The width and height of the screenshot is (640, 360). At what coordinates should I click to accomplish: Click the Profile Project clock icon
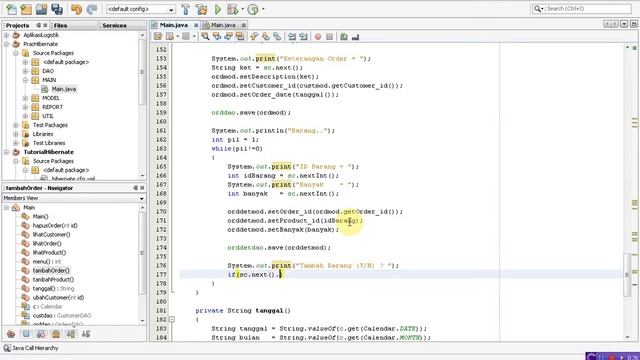point(253,9)
